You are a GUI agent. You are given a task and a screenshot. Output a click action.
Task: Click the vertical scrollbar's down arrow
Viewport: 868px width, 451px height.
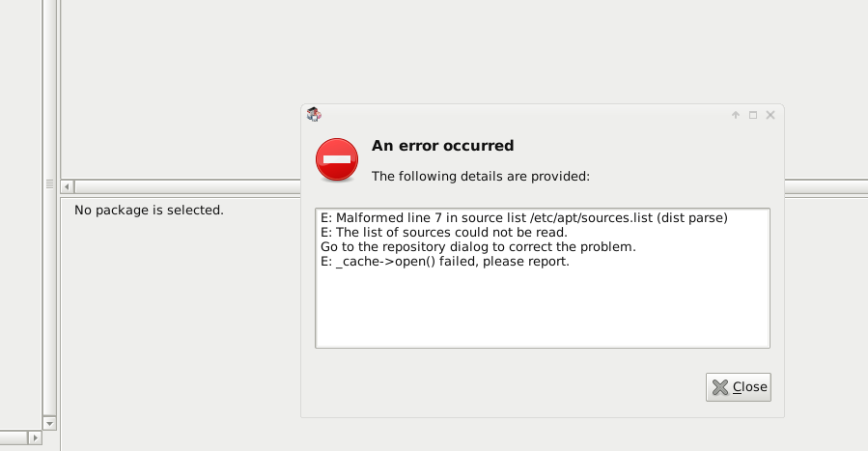click(x=50, y=423)
